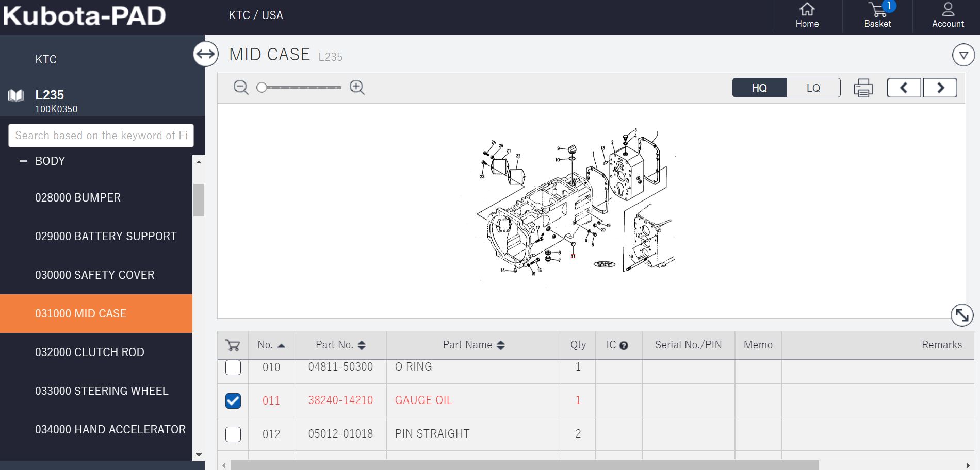Screen dimensions: 980x470
Task: Click the table horizontal scrollbar thumb
Action: tap(525, 465)
